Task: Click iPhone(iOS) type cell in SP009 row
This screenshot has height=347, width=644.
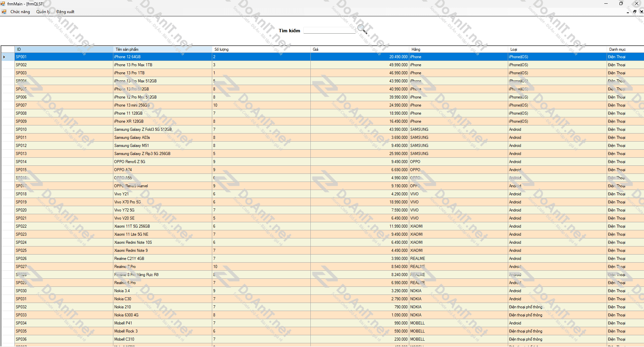Action: click(x=558, y=121)
